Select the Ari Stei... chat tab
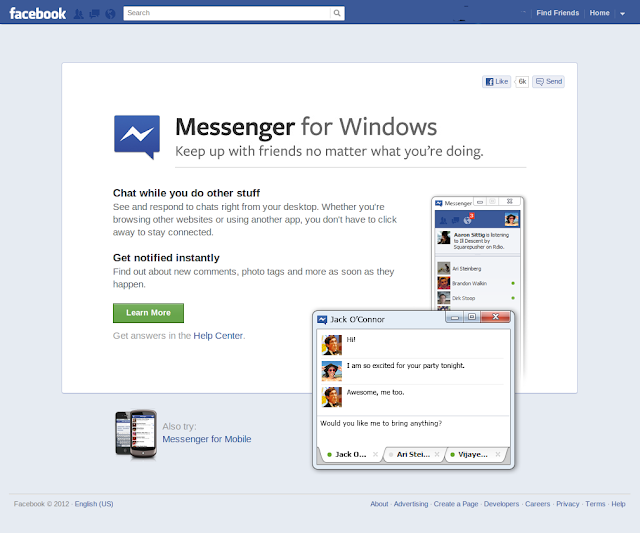The image size is (640, 533). coord(413,455)
